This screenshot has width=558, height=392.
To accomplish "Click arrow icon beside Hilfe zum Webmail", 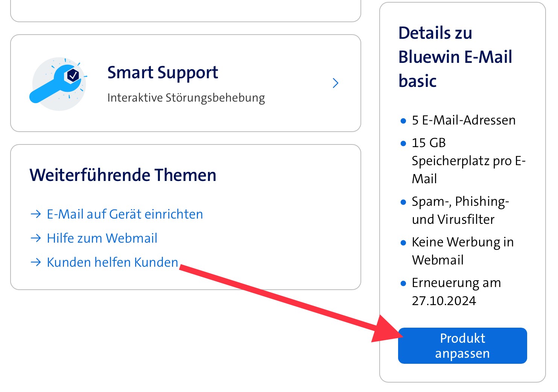I will [36, 238].
